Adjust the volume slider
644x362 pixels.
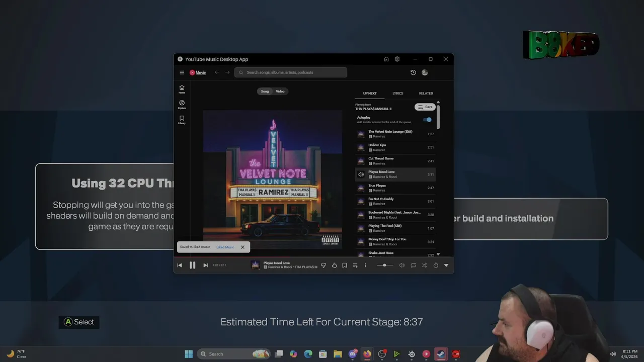pyautogui.click(x=385, y=265)
